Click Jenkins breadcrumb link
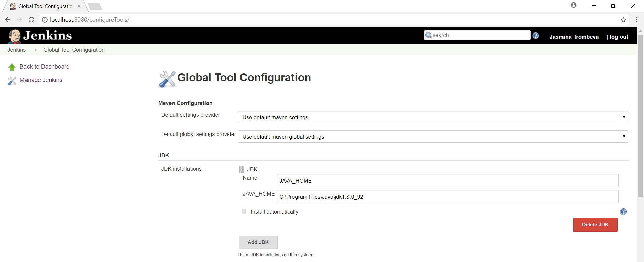This screenshot has height=262, width=644. [x=17, y=50]
